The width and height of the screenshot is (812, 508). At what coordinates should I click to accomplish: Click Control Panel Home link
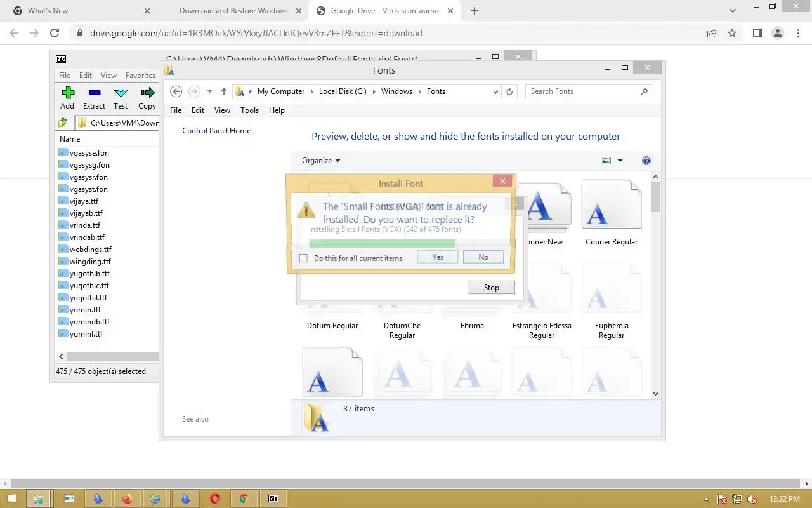pyautogui.click(x=216, y=131)
